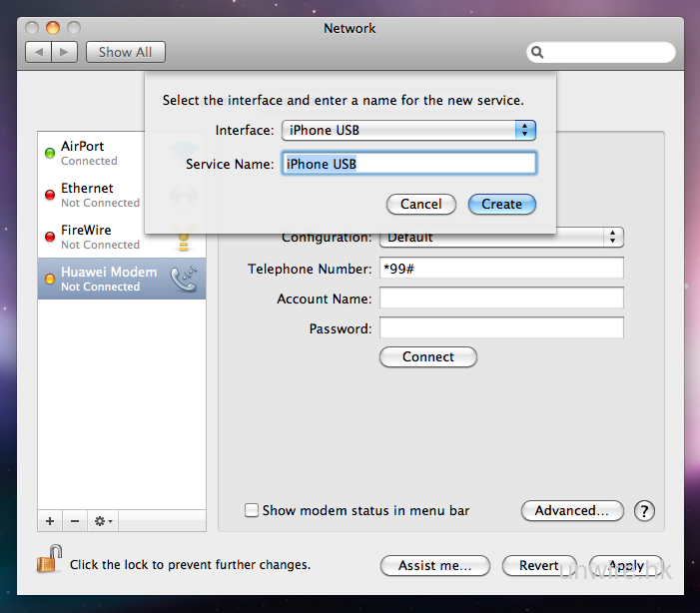Open the Configuration dropdown
This screenshot has height=613, width=700.
point(612,238)
